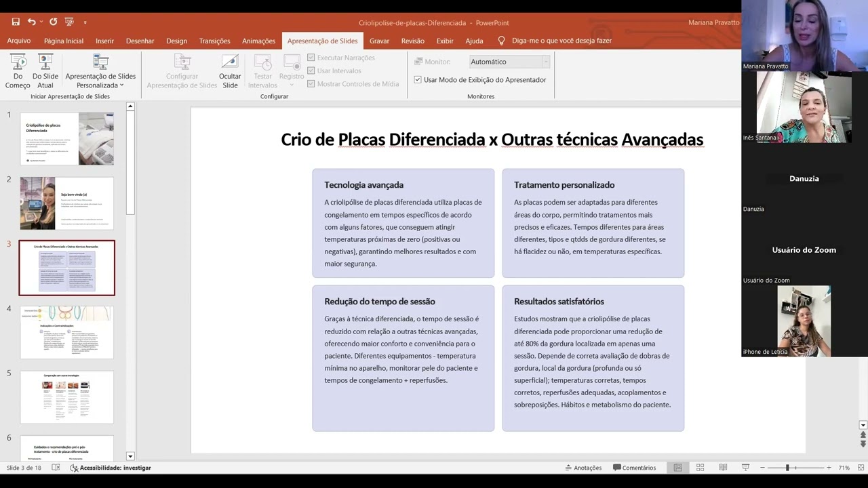
Task: Start the slideshow Do Começo
Action: pos(18,71)
